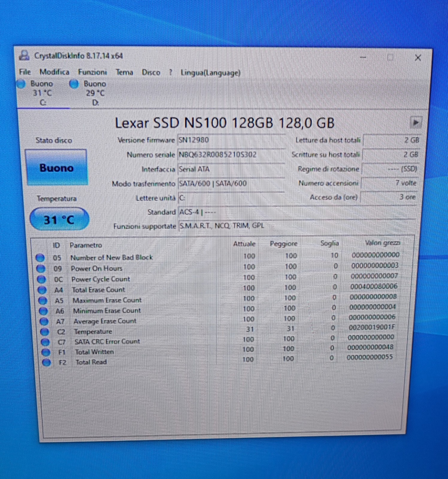Click the Lexar SSD NS100 128GB title
448x479 pixels.
(225, 123)
